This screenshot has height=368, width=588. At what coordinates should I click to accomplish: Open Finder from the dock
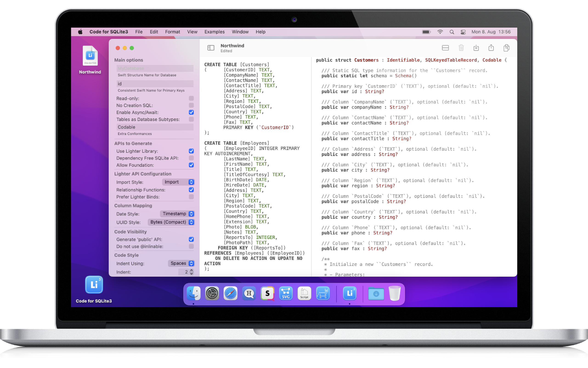(x=194, y=293)
